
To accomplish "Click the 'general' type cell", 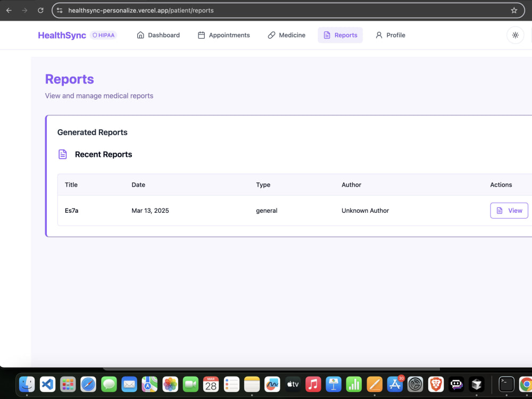I will (x=267, y=211).
